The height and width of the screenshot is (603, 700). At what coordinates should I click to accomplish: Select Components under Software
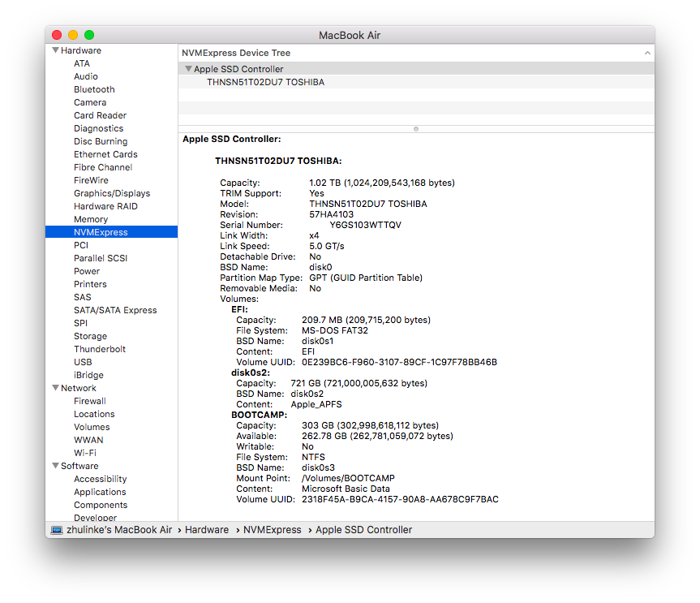point(101,504)
